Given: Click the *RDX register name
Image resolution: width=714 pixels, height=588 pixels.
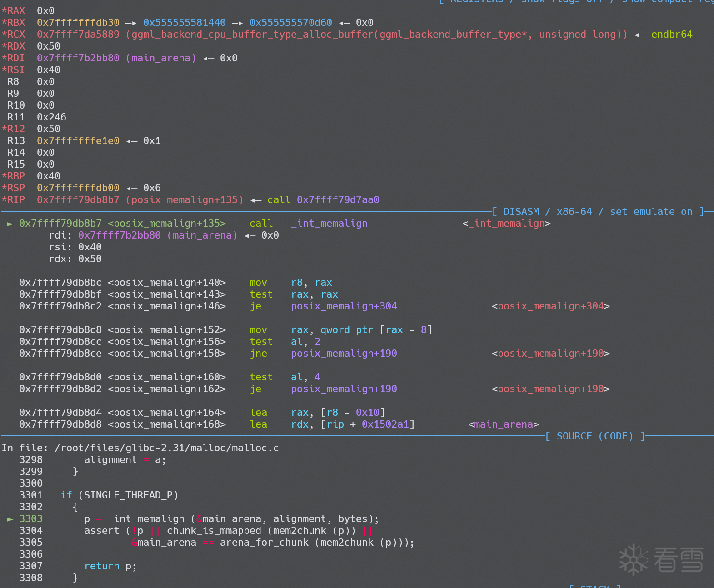Looking at the screenshot, I should (x=14, y=46).
